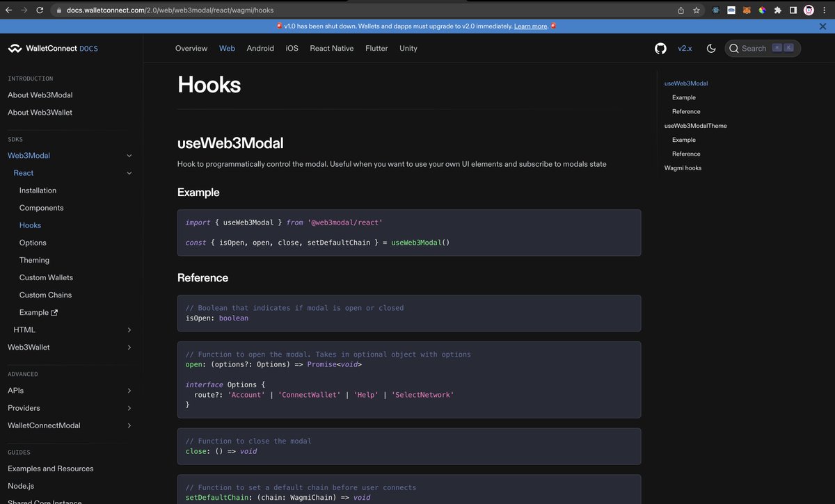Open the v2.x version dropdown
Screen dimensions: 835x504
[x=685, y=48]
